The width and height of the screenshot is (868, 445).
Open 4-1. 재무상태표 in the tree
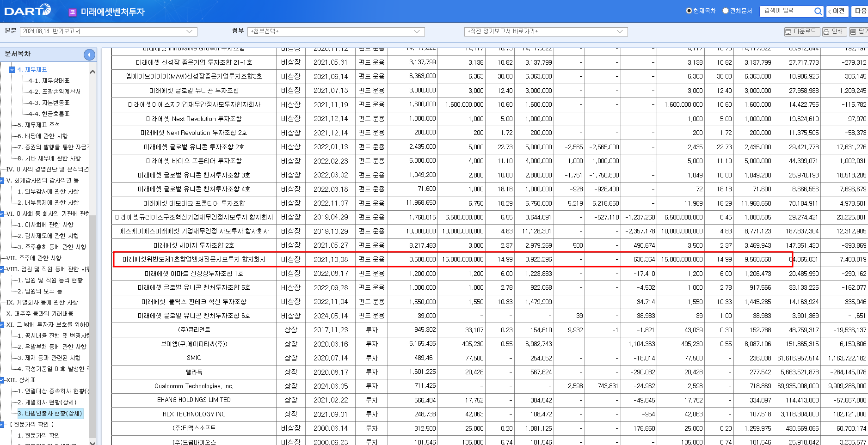49,81
